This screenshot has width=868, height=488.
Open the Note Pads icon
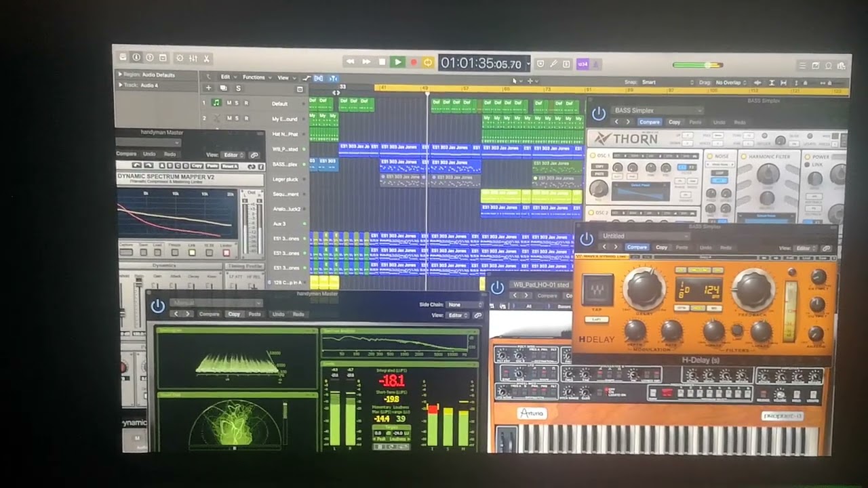tap(815, 66)
